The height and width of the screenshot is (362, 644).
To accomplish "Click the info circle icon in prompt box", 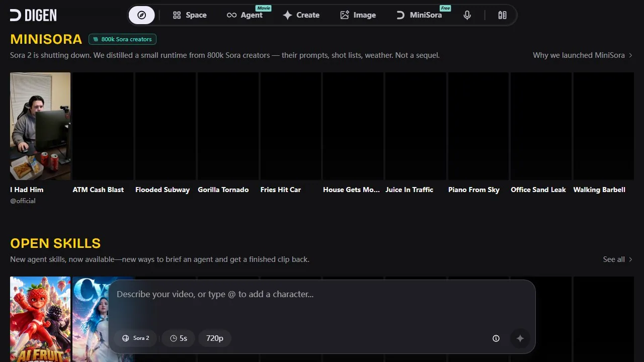I will click(x=496, y=338).
